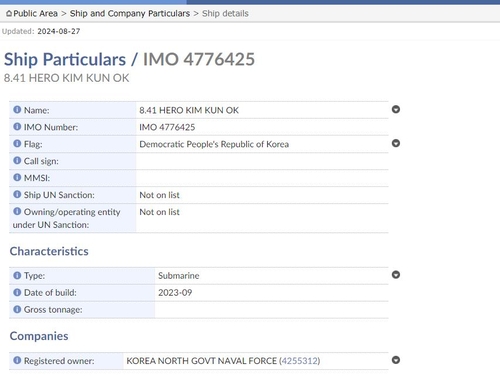Click the info icon beside Name
Image resolution: width=500 pixels, height=385 pixels.
(x=17, y=110)
